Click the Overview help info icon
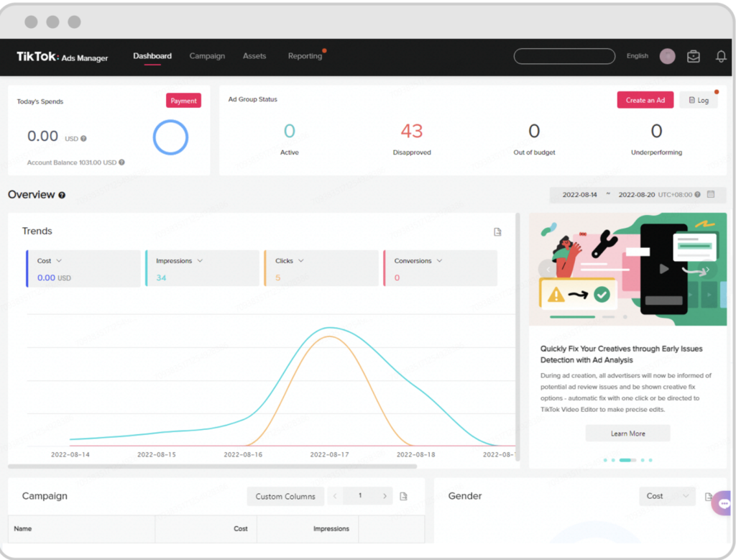Screen dimensions: 736x560 62,196
